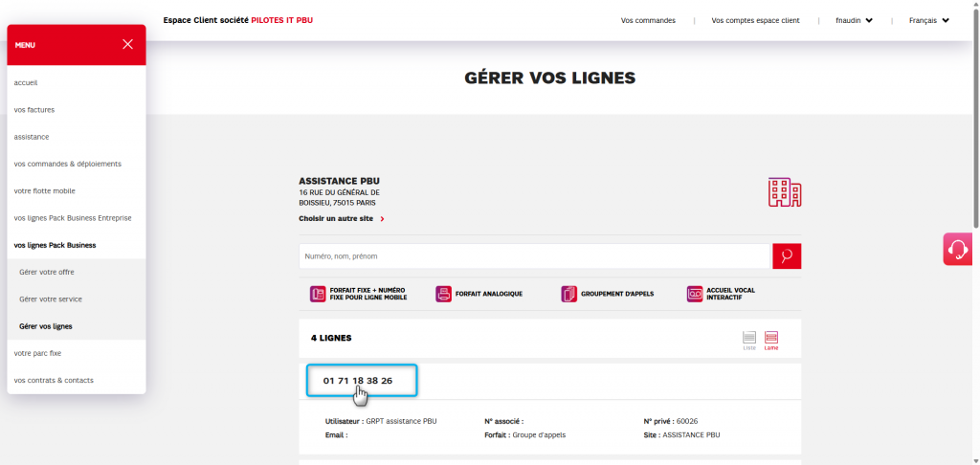Open the Français language dropdown
980x465 pixels.
pyautogui.click(x=928, y=21)
